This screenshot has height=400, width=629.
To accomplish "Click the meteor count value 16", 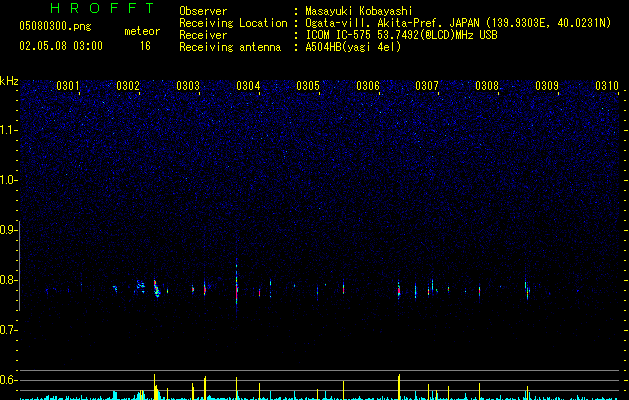I will [145, 46].
